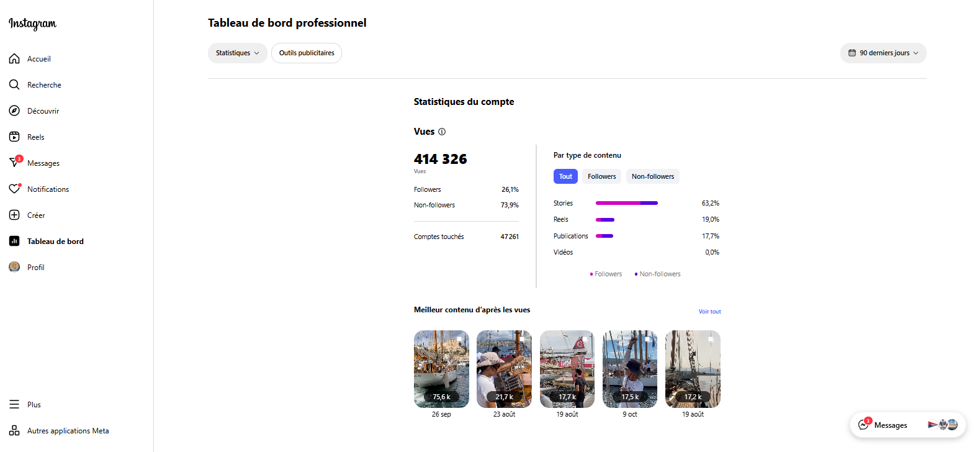The image size is (980, 452).
Task: Open Accueil home icon
Action: coord(14,59)
